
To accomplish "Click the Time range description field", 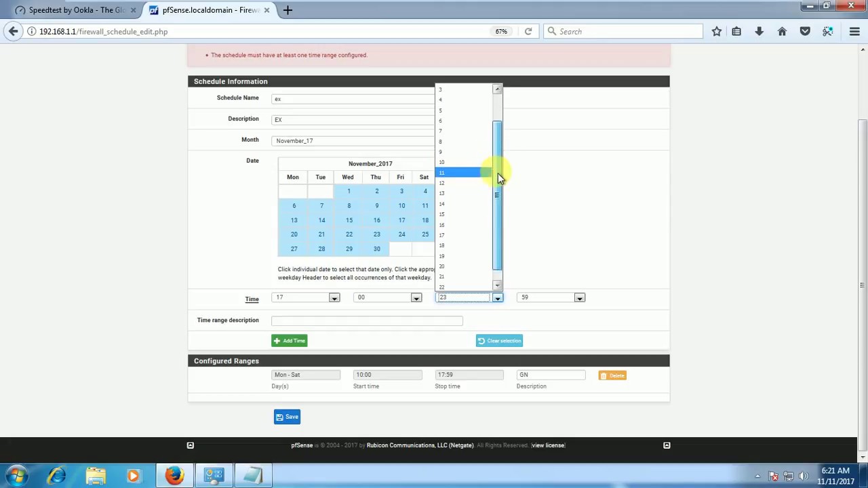I will [x=367, y=321].
